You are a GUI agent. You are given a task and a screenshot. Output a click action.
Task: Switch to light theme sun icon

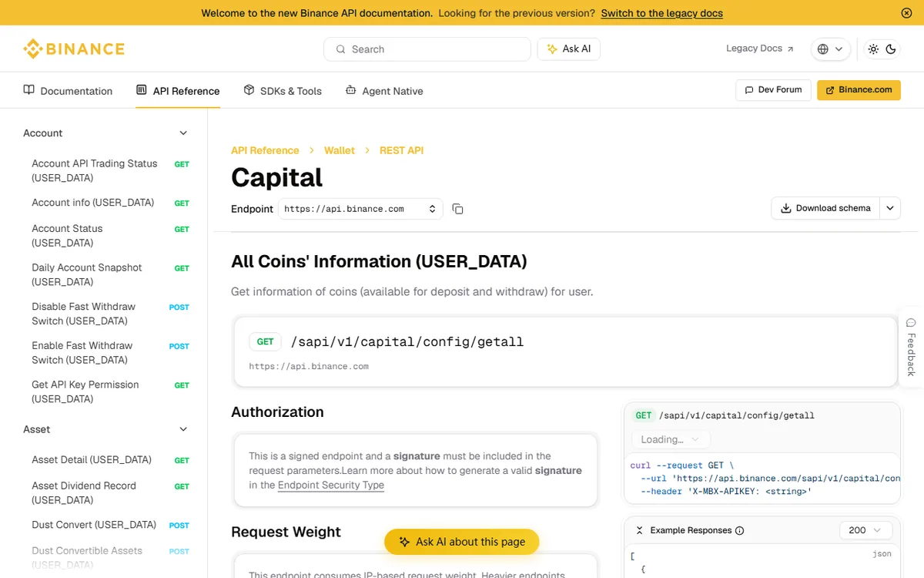click(873, 49)
